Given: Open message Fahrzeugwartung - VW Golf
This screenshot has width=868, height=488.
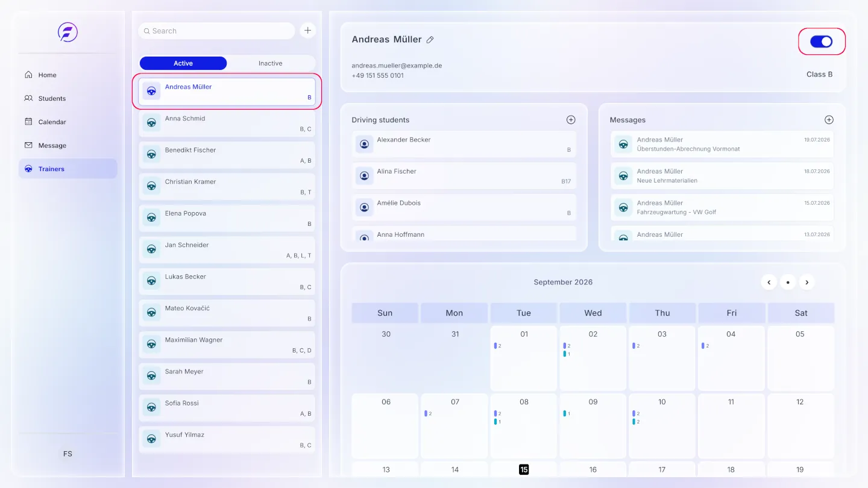Looking at the screenshot, I should click(x=722, y=207).
